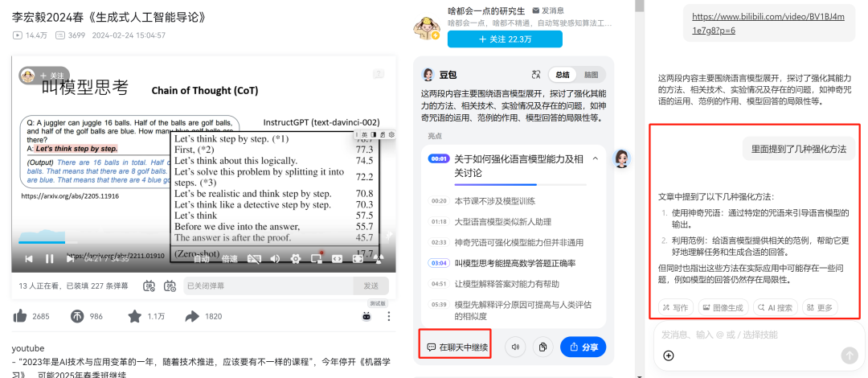The height and width of the screenshot is (378, 868).
Task: Click the video title 李宏毅2024春
Action: pyautogui.click(x=109, y=17)
